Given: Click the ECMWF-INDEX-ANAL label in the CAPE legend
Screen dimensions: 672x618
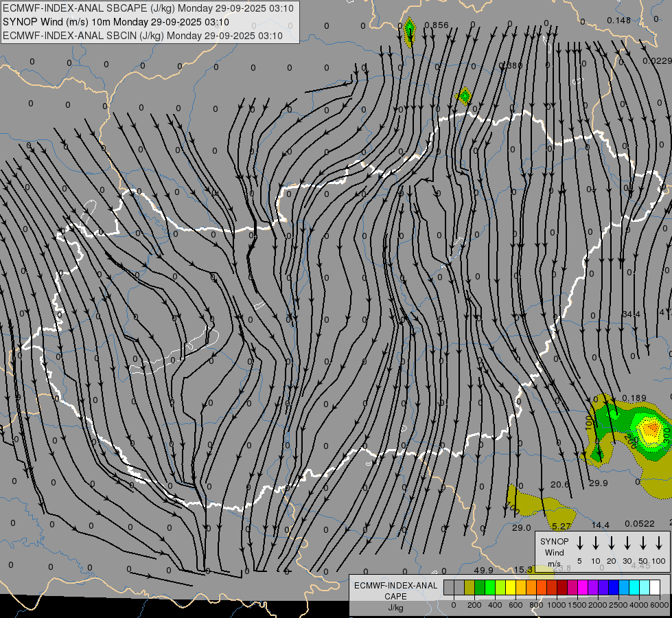Looking at the screenshot, I should pos(395,586).
